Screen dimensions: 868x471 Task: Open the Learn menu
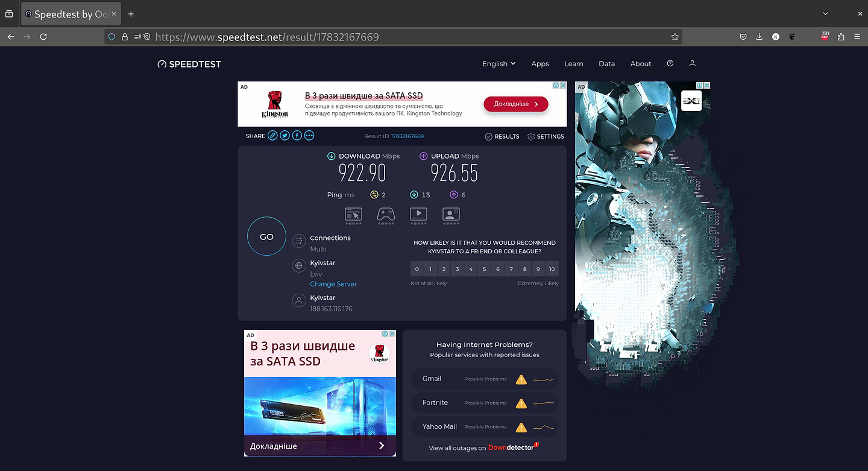click(x=574, y=63)
